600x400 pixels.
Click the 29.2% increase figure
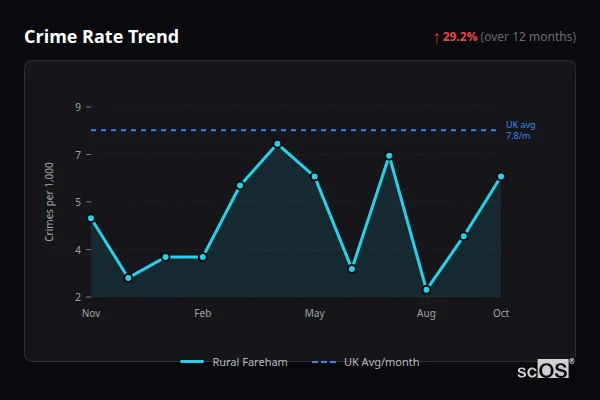[x=460, y=37]
